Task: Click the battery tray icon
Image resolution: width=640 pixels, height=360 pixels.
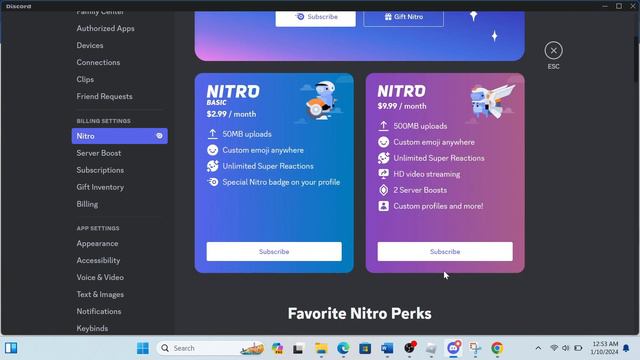Action: click(x=578, y=348)
